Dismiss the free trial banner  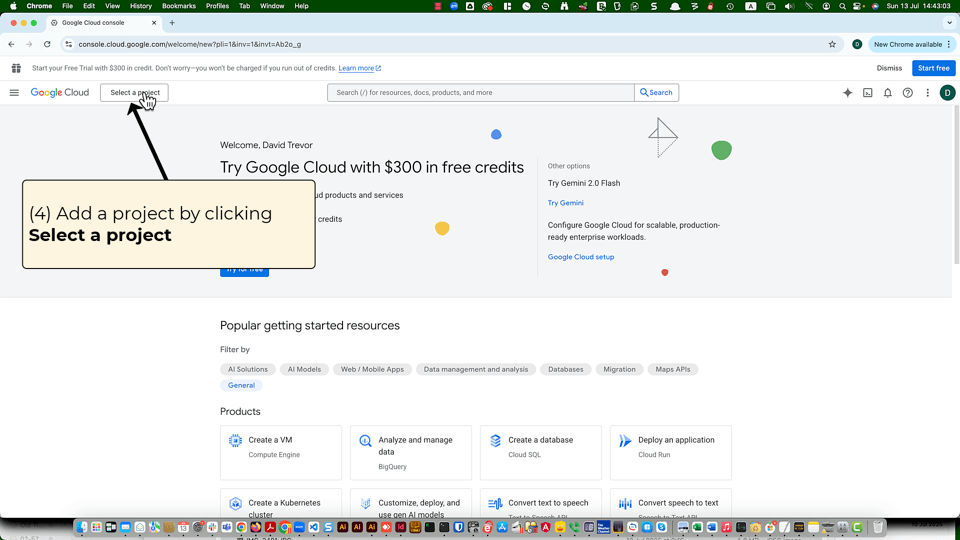click(889, 68)
